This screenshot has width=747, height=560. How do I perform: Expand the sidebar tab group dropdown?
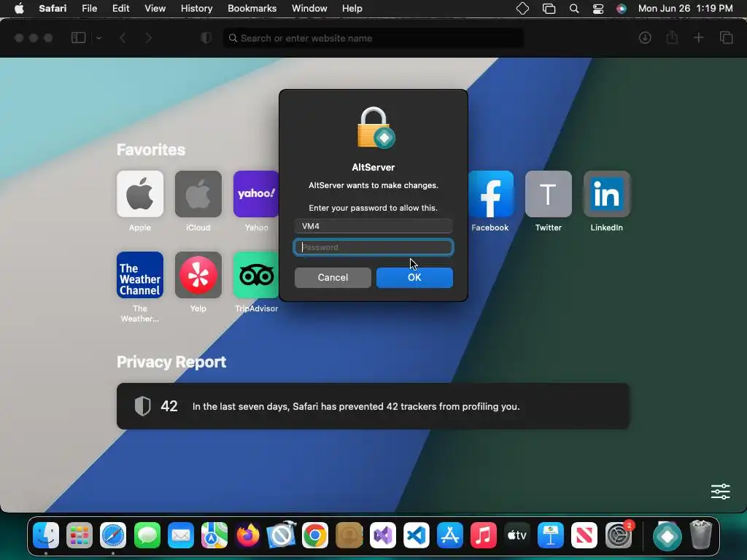(x=98, y=38)
